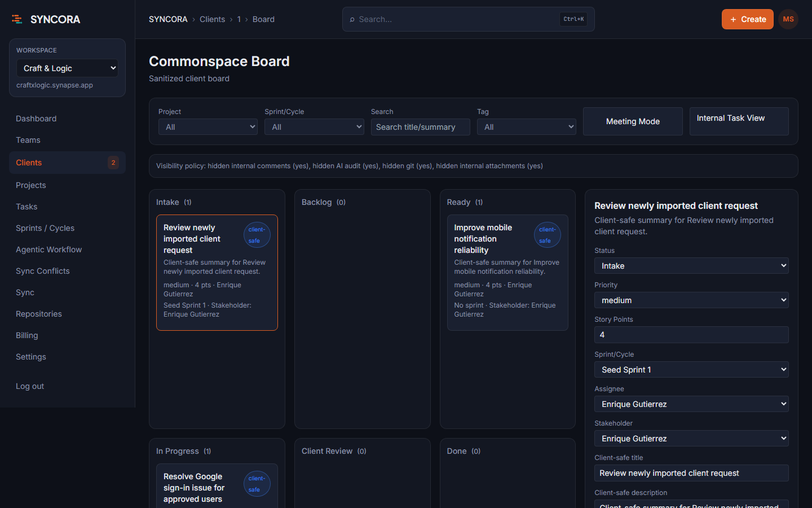Click the Done column header
This screenshot has width=812, height=508.
pyautogui.click(x=464, y=451)
